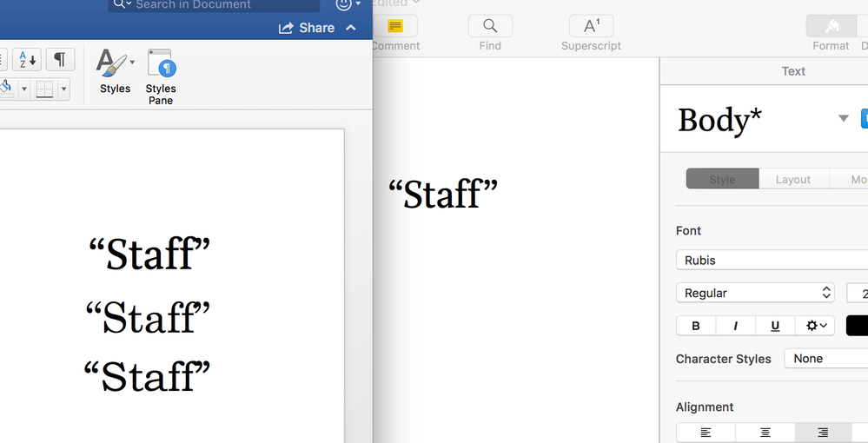This screenshot has width=868, height=443.
Task: Click the Font section label
Action: click(689, 230)
